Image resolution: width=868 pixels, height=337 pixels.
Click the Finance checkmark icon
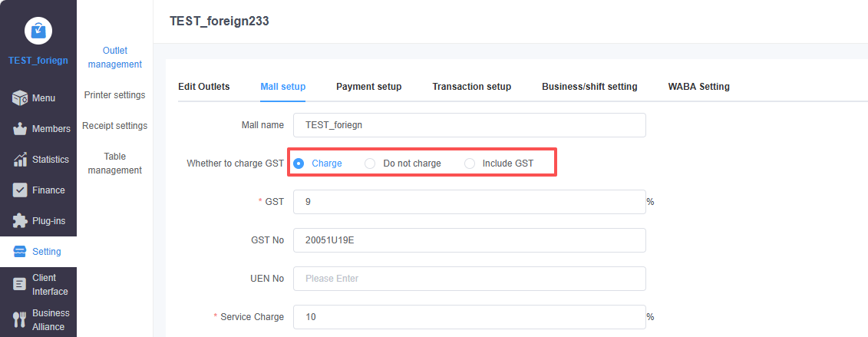point(20,190)
